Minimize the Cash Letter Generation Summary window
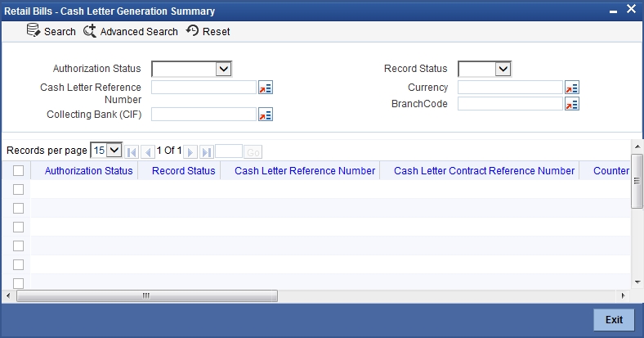This screenshot has width=644, height=338. pyautogui.click(x=613, y=11)
